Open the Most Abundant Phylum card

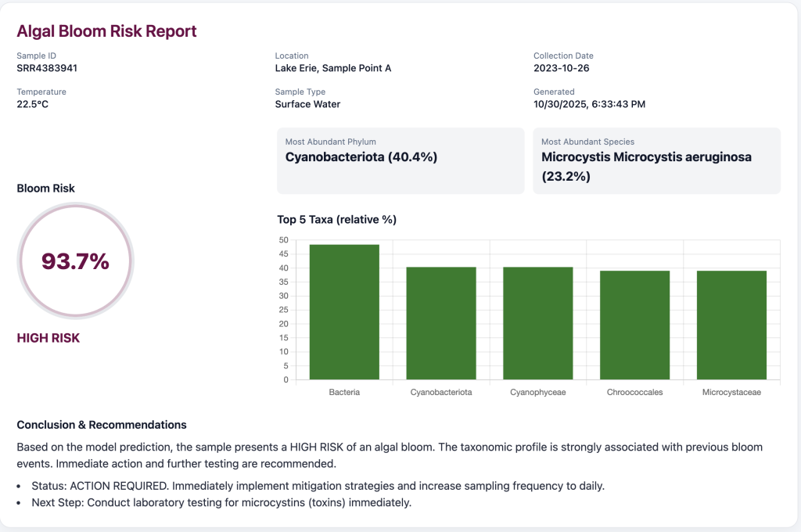coord(400,160)
